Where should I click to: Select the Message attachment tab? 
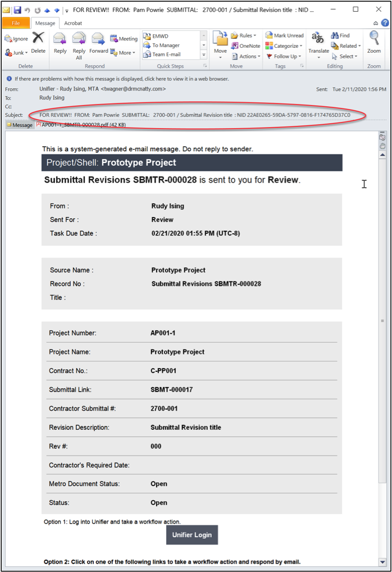click(x=19, y=125)
